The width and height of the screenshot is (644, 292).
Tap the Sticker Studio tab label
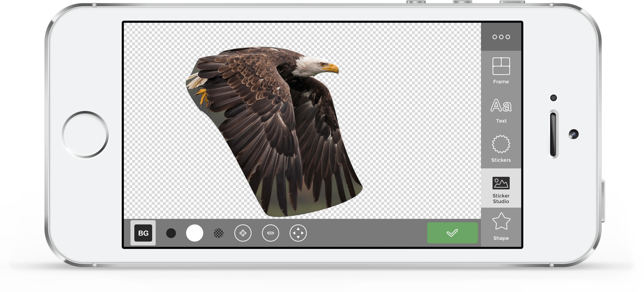tap(501, 198)
